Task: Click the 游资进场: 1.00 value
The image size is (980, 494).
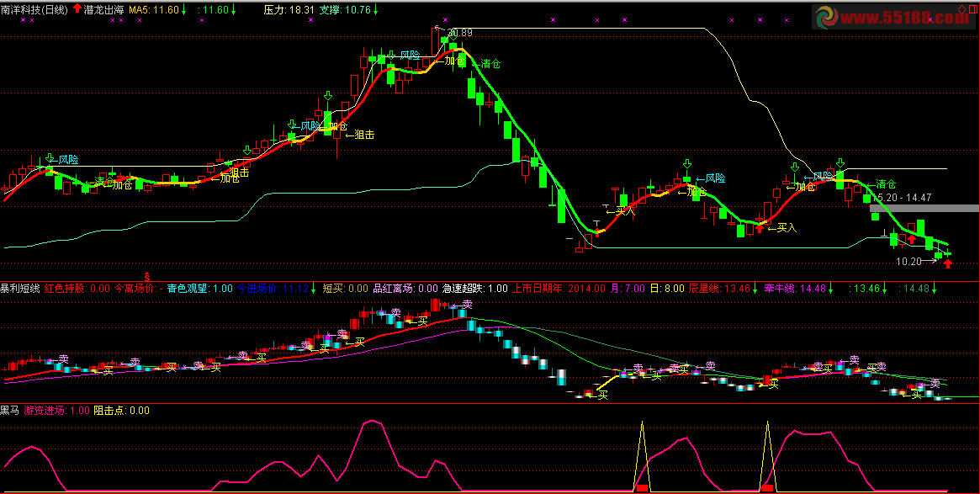Action: click(57, 411)
